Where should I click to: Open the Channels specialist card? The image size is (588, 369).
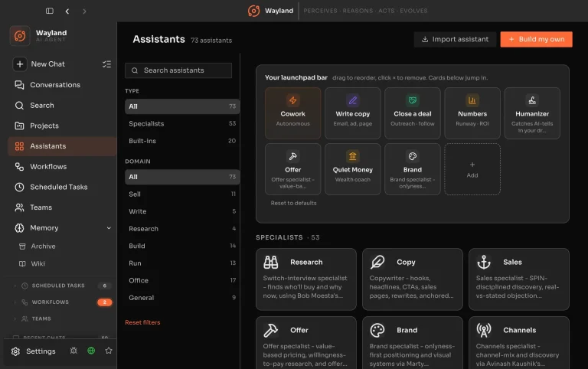(519, 343)
